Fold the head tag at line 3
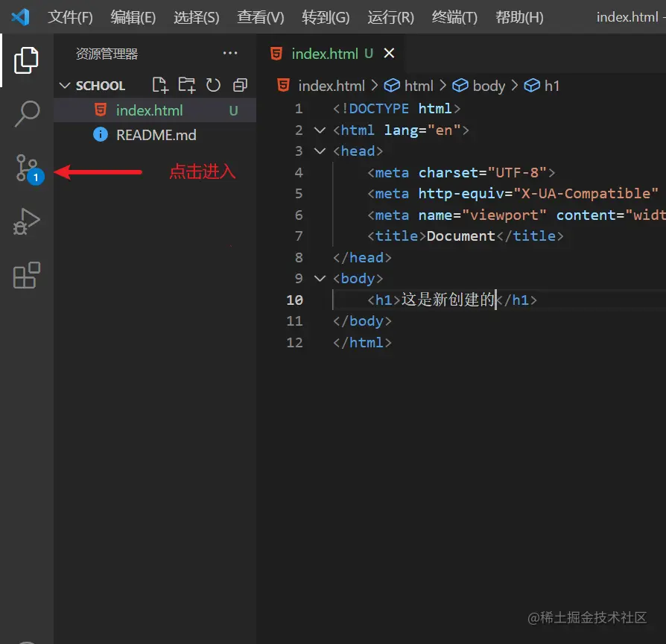This screenshot has height=644, width=666. (320, 151)
